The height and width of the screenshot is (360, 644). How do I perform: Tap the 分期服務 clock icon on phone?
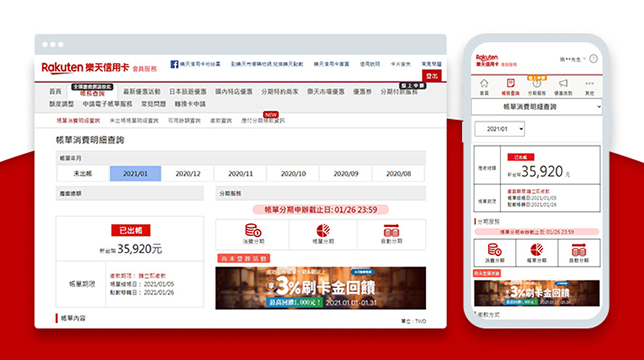(x=537, y=84)
